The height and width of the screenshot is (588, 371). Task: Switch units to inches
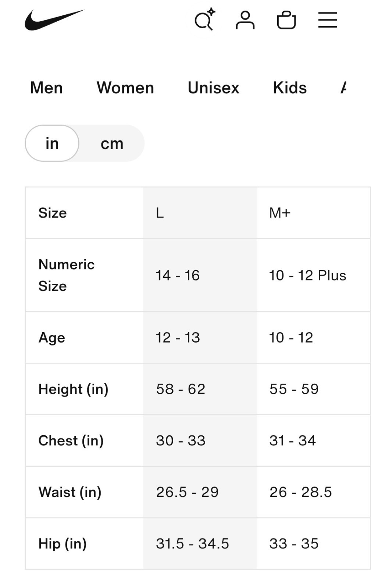coord(52,143)
